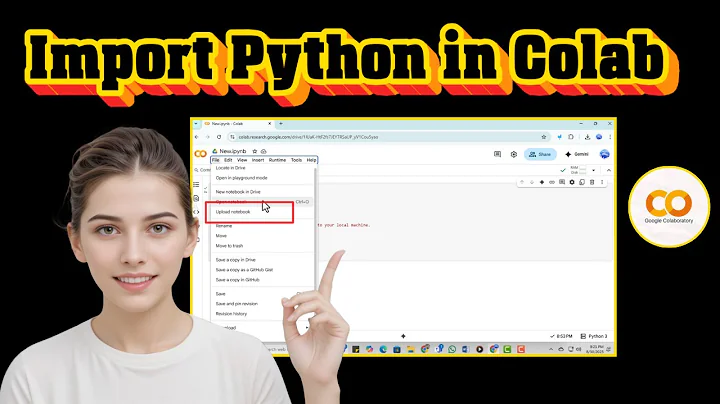Open the browser profile avatar
The image size is (720, 404).
[599, 137]
